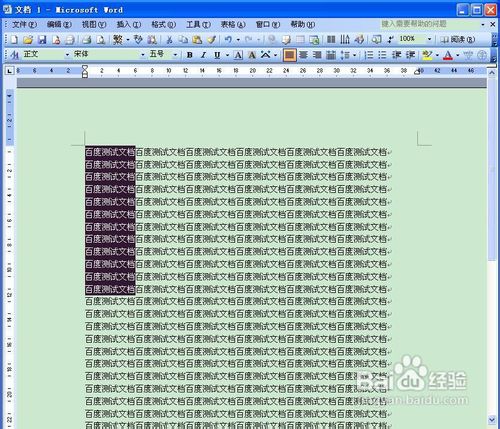Open the 窗口 menu
Screen dimensions: 500x429
click(x=268, y=24)
